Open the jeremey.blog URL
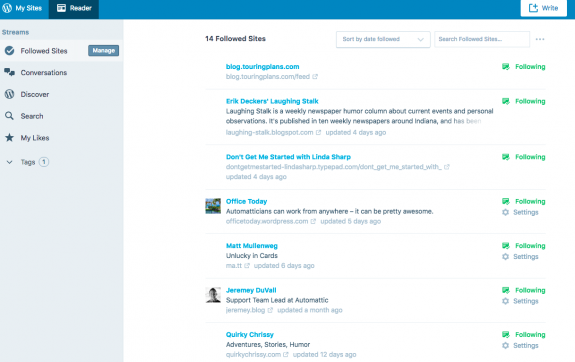The width and height of the screenshot is (575, 362). pyautogui.click(x=245, y=310)
